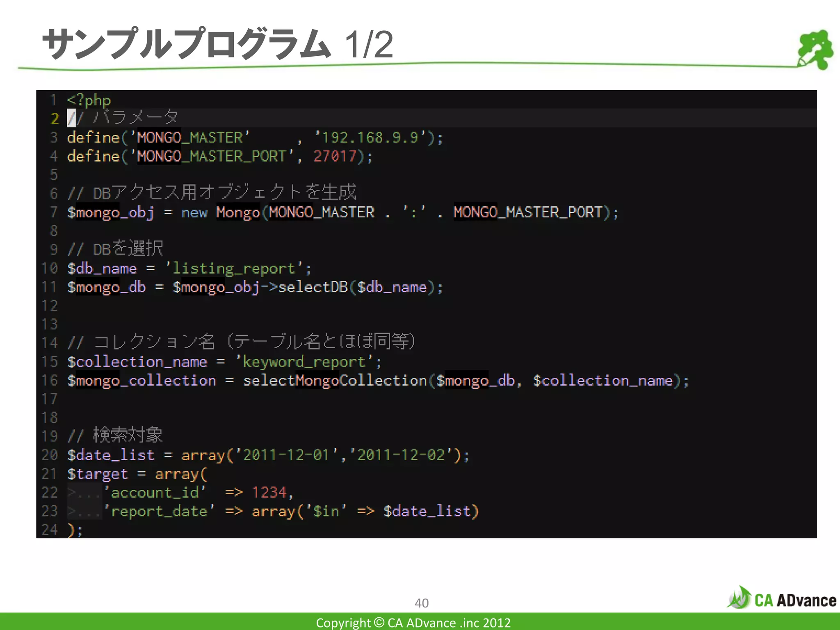Click slide page number 40
840x630 pixels.
tap(421, 603)
